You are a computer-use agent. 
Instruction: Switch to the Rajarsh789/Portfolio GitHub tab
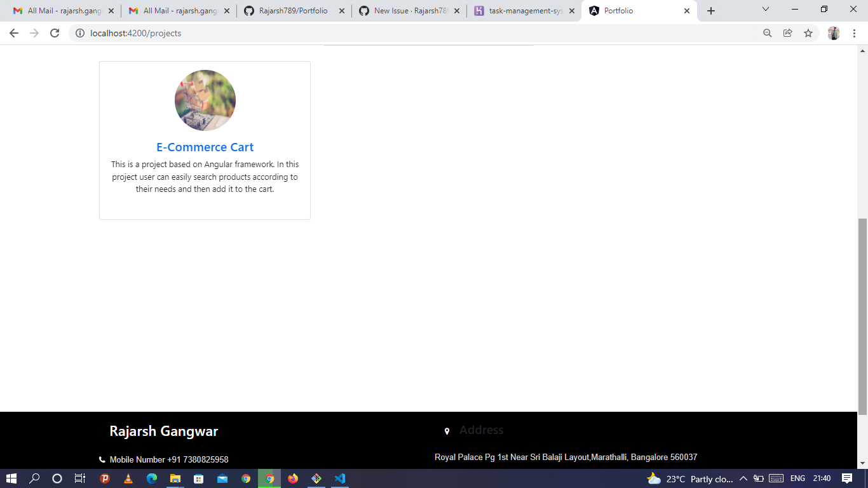point(294,11)
